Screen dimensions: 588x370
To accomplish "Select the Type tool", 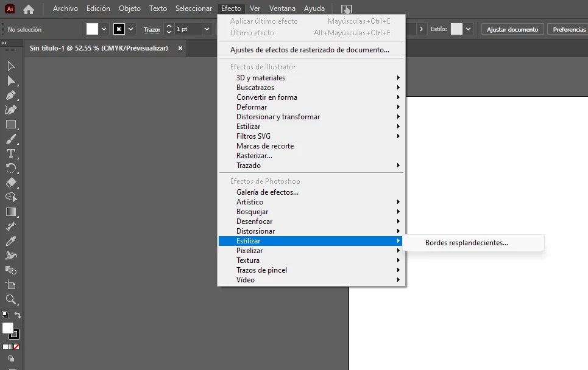I will click(11, 153).
